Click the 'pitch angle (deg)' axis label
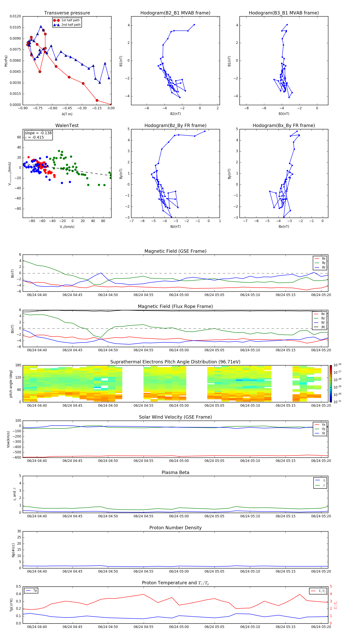This screenshot has height=644, width=351. click(11, 384)
